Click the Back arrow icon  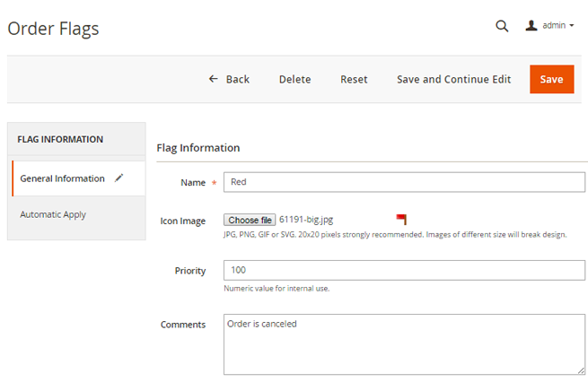coord(214,79)
